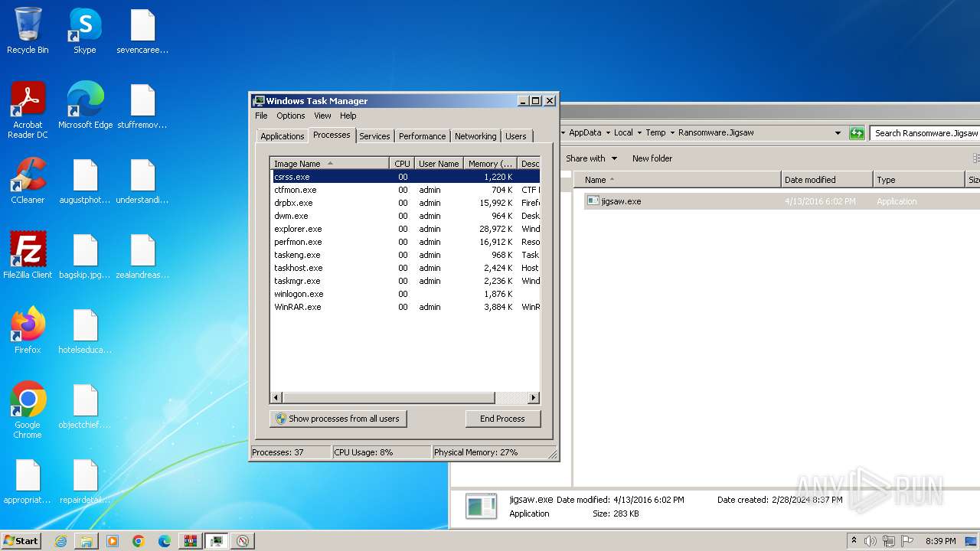Click Show processes from all users
980x551 pixels.
coord(338,419)
